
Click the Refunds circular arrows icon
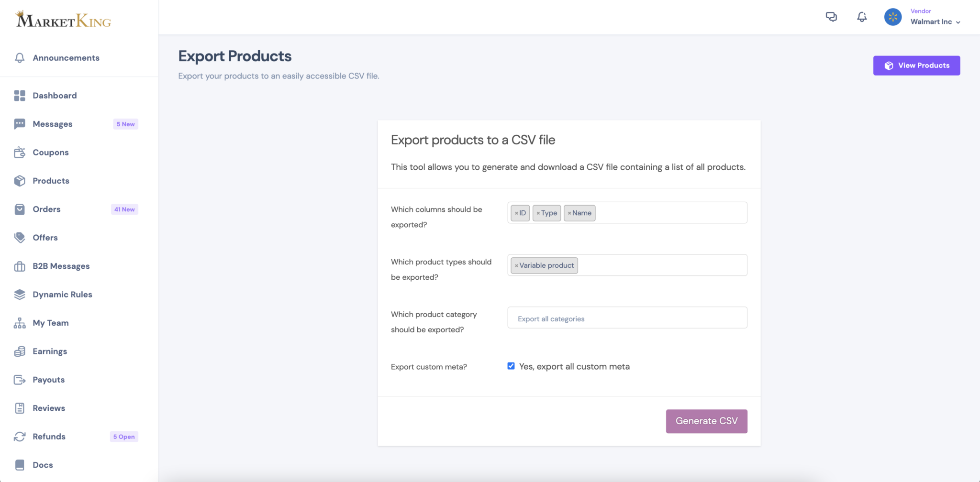[20, 437]
